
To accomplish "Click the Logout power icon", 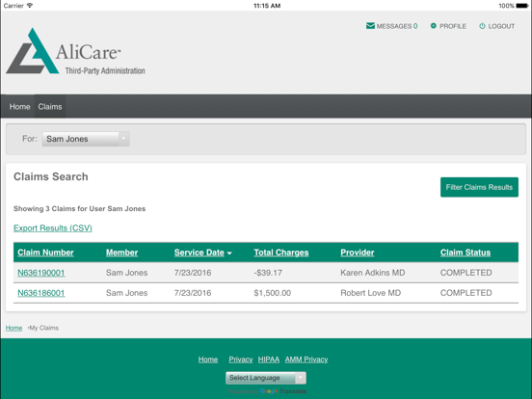I will pyautogui.click(x=482, y=26).
